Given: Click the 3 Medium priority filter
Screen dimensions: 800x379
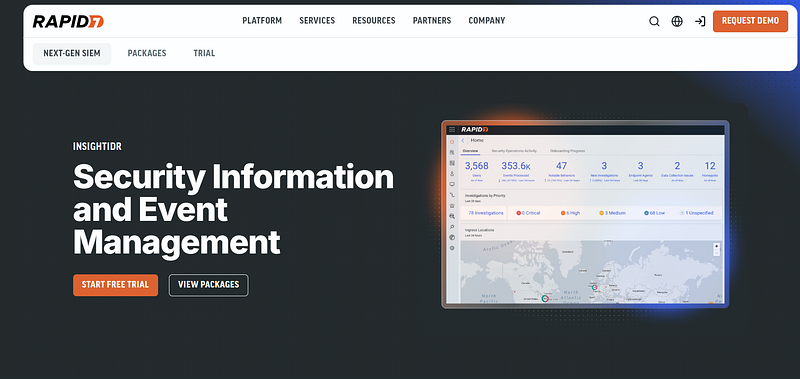Looking at the screenshot, I should tap(612, 213).
